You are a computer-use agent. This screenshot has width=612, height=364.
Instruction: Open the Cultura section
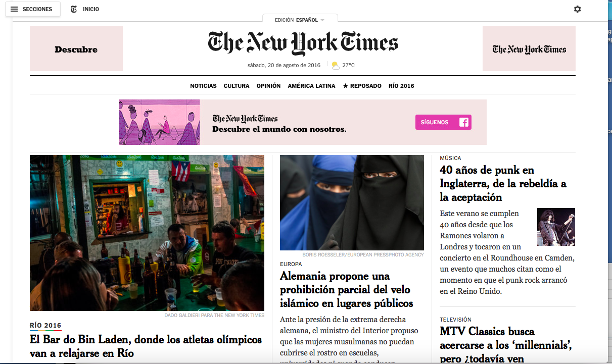(237, 86)
